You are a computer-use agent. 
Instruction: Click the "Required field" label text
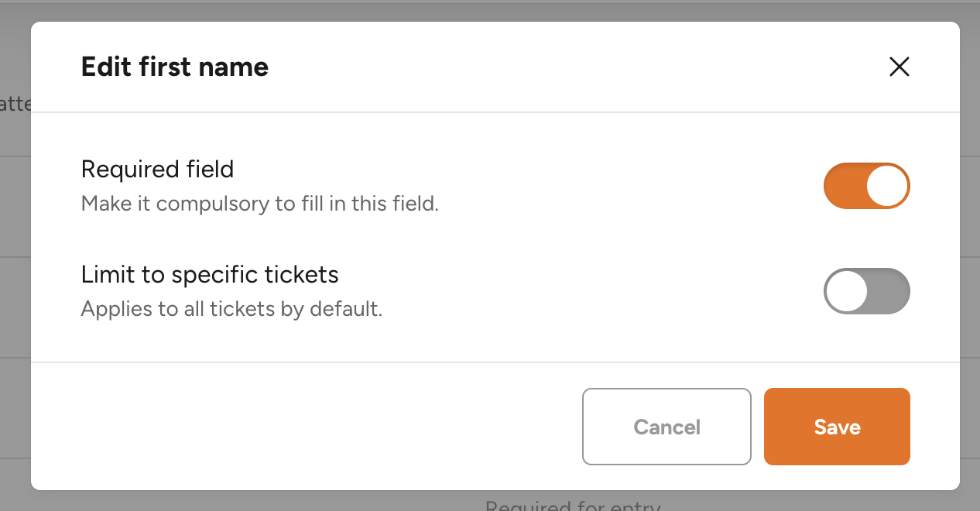click(157, 169)
